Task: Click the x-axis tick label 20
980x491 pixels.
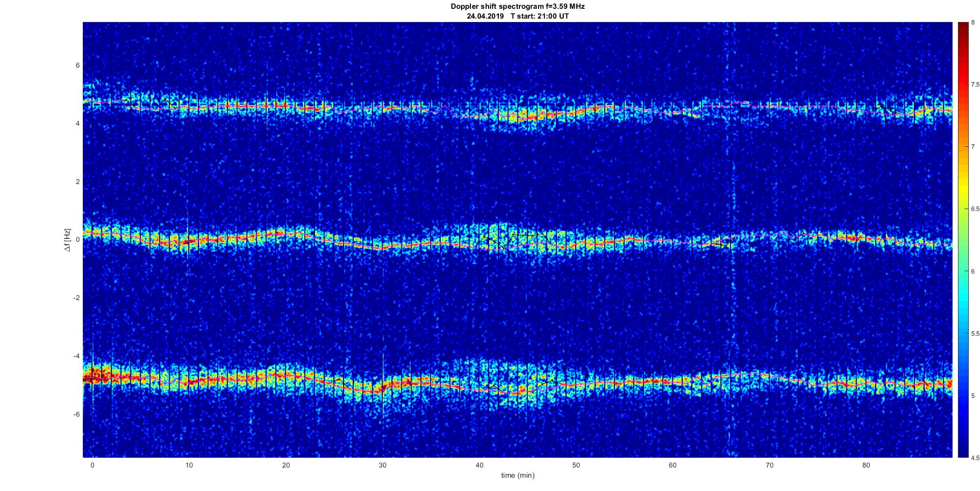Action: point(286,466)
